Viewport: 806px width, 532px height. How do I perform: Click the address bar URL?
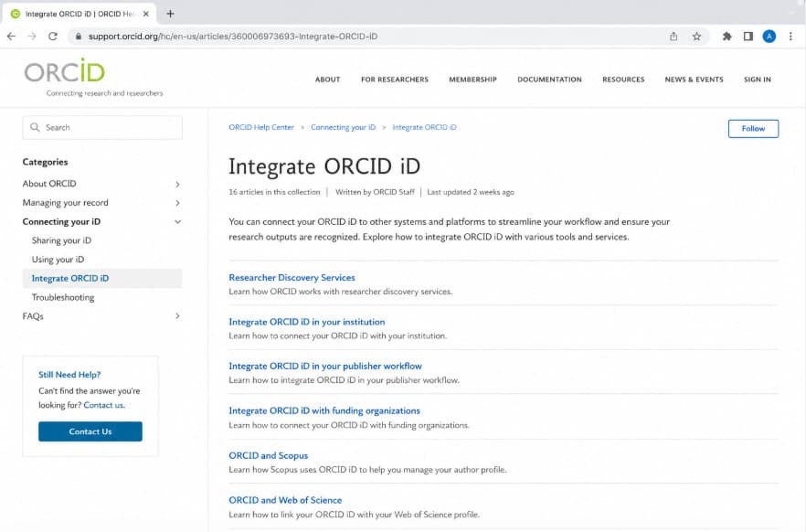[x=233, y=37]
